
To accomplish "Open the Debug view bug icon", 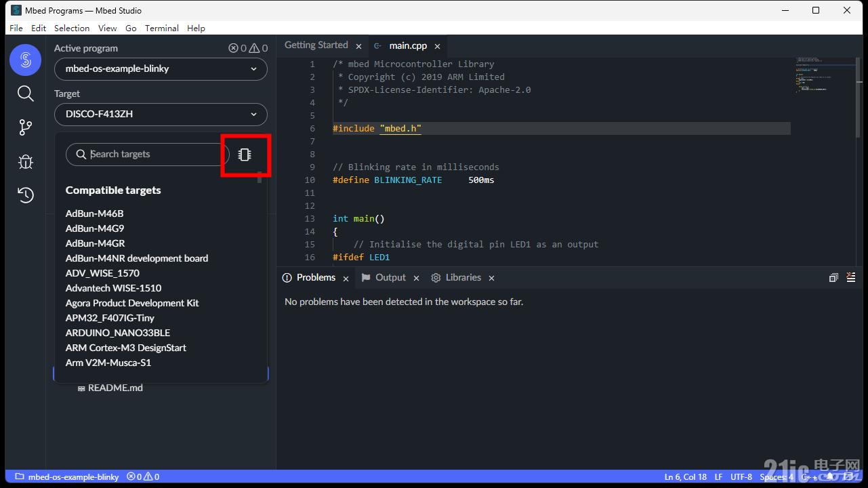I will (25, 161).
